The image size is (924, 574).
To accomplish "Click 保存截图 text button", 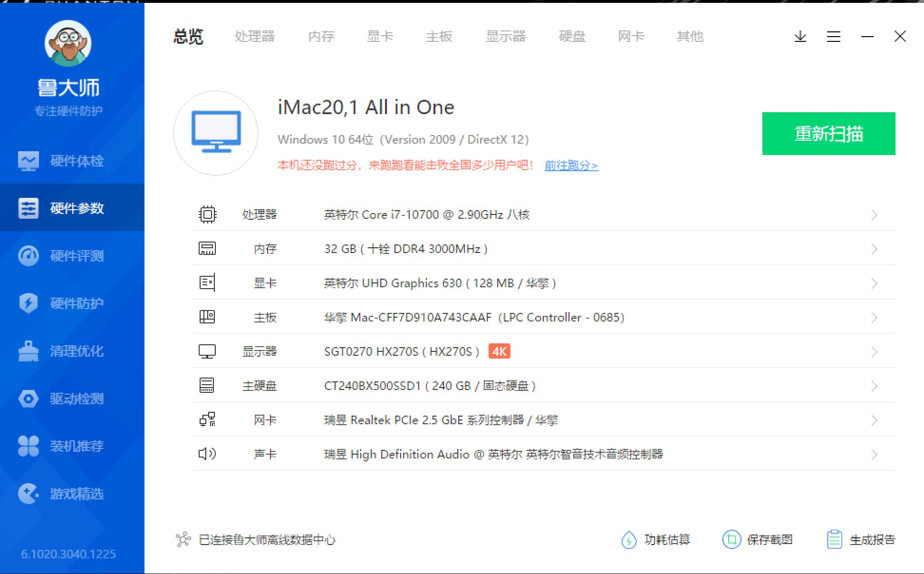I will [x=770, y=540].
